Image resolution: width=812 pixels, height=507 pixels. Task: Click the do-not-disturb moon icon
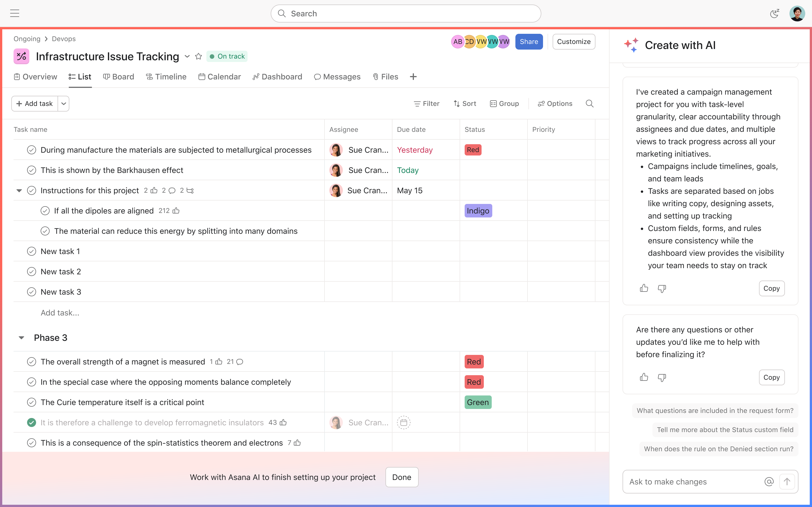pyautogui.click(x=774, y=14)
